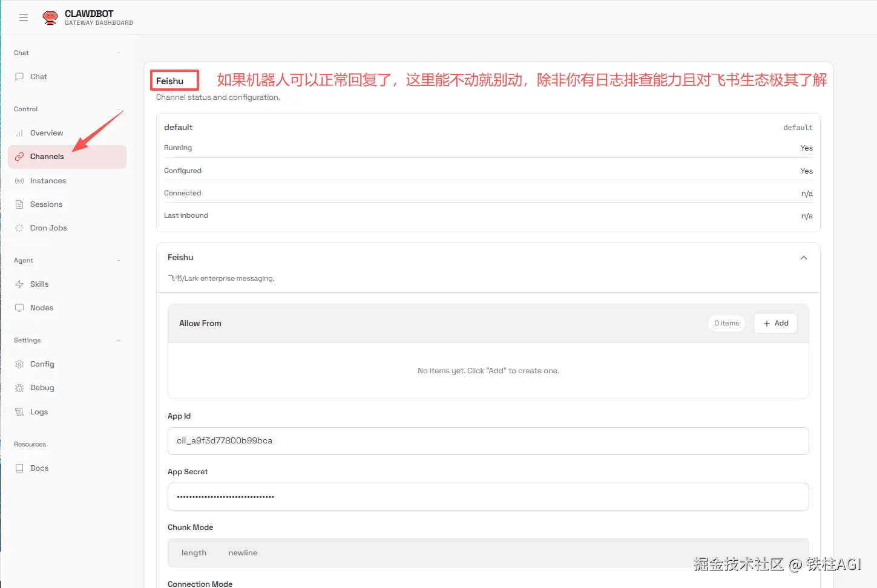The height and width of the screenshot is (588, 877).
Task: Add an Allow From item
Action: coord(775,324)
